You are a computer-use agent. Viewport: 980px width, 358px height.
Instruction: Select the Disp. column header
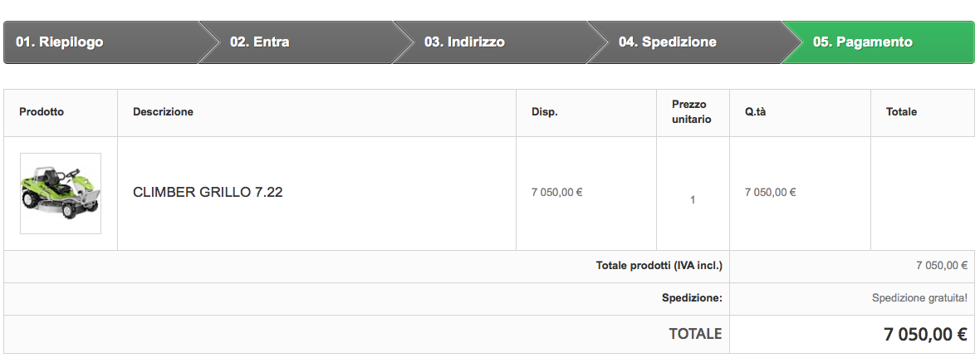click(x=544, y=112)
